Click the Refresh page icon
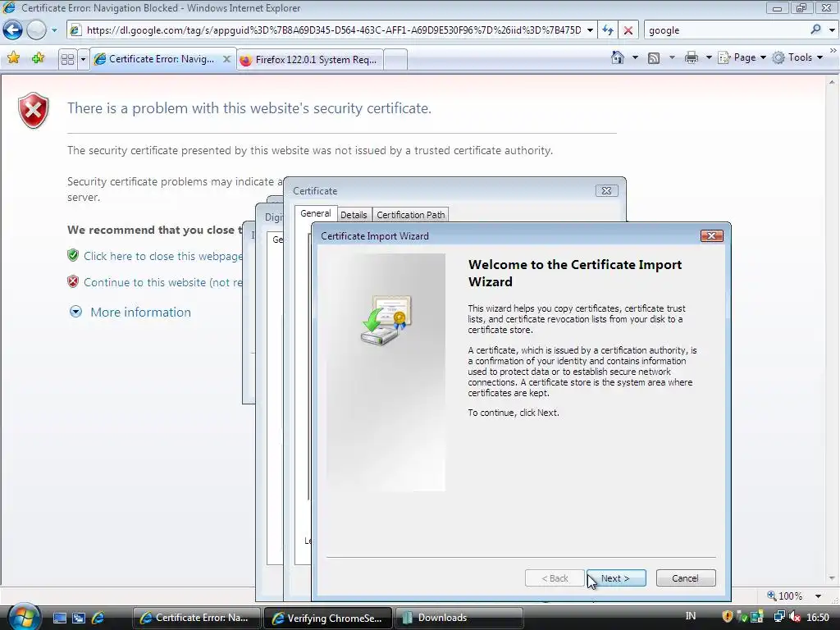Image resolution: width=840 pixels, height=630 pixels. point(608,30)
